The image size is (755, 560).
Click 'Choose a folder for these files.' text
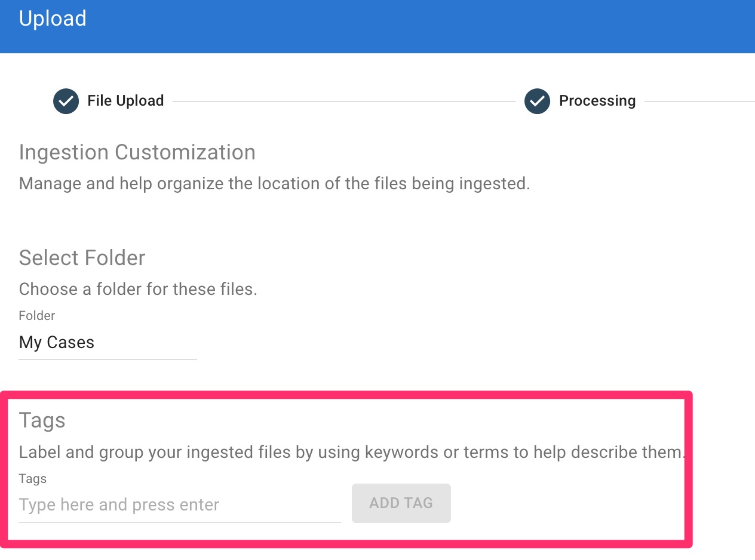click(x=138, y=290)
